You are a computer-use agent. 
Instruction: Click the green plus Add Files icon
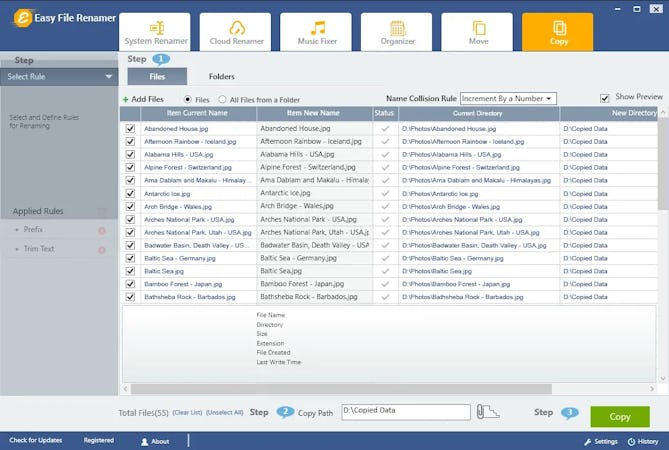coord(125,99)
